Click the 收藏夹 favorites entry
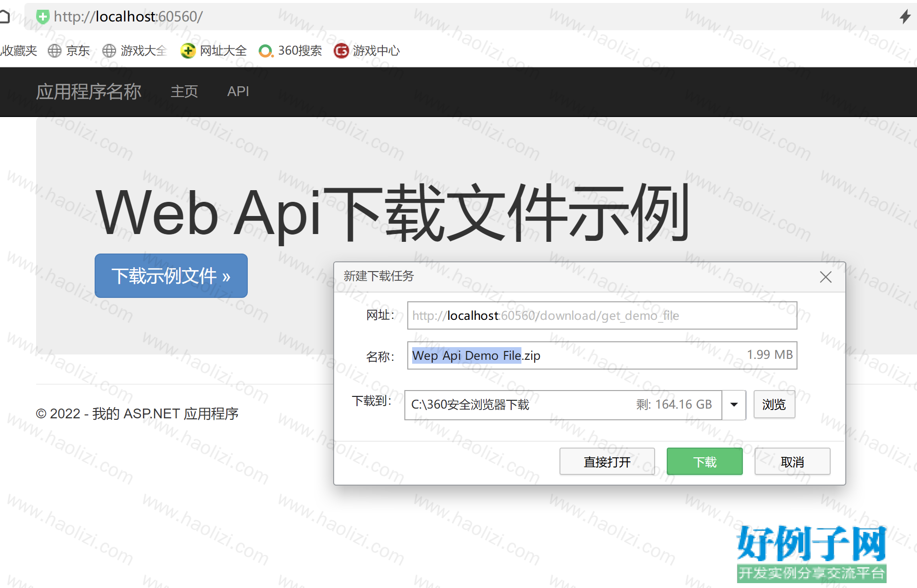The width and height of the screenshot is (917, 588). (x=19, y=51)
